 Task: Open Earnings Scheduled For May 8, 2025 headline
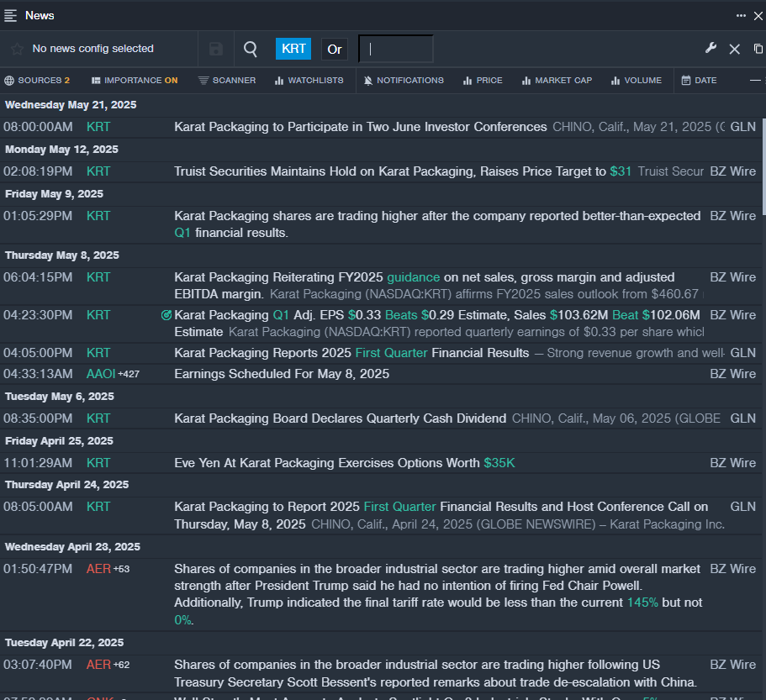coord(282,374)
